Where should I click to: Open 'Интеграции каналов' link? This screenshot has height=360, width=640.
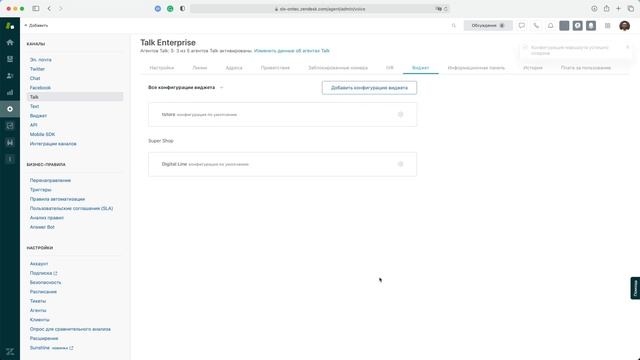point(53,144)
